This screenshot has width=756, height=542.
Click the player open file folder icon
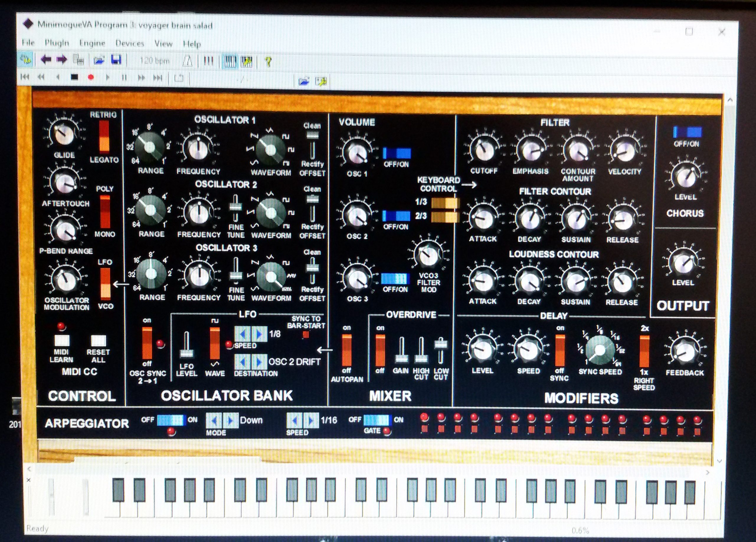304,81
